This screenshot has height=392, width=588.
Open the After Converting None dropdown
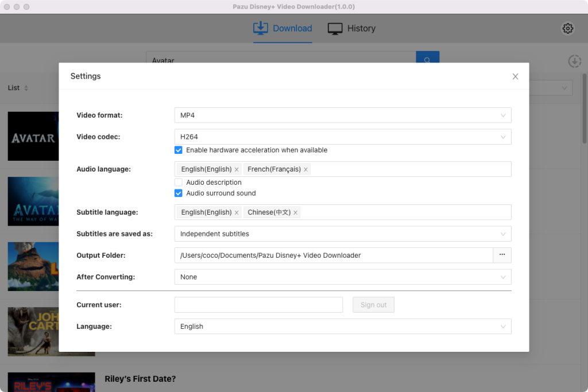(x=343, y=277)
